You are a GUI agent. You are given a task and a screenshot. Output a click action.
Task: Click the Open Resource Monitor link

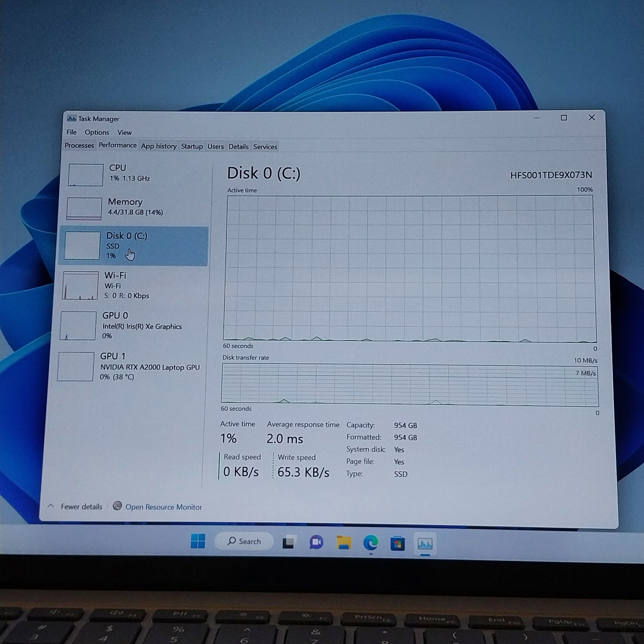[164, 507]
